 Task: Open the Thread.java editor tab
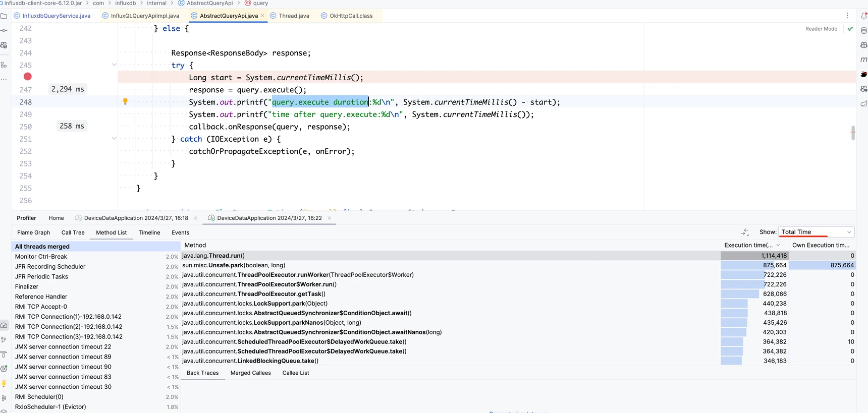click(290, 16)
